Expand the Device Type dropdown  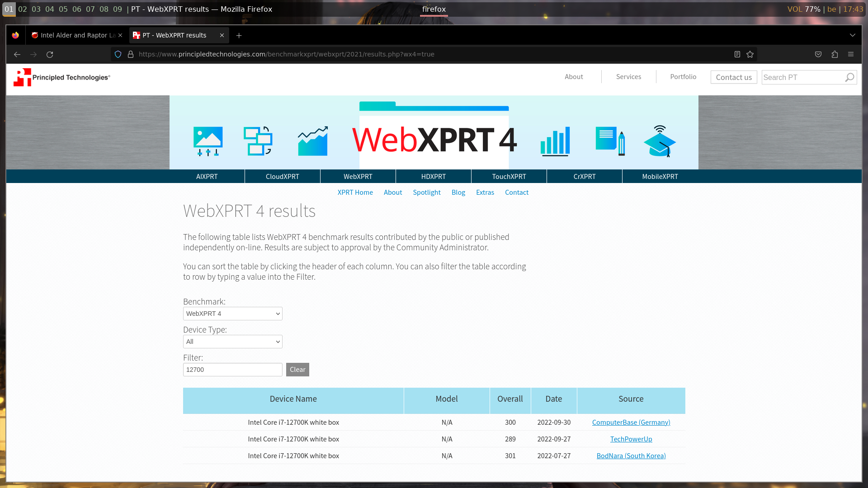(x=233, y=342)
